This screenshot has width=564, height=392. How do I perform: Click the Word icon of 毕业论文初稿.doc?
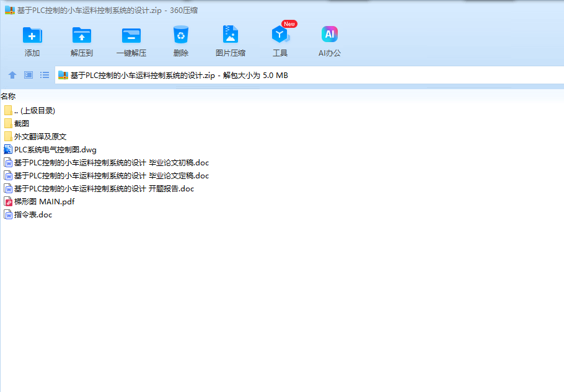[8, 163]
